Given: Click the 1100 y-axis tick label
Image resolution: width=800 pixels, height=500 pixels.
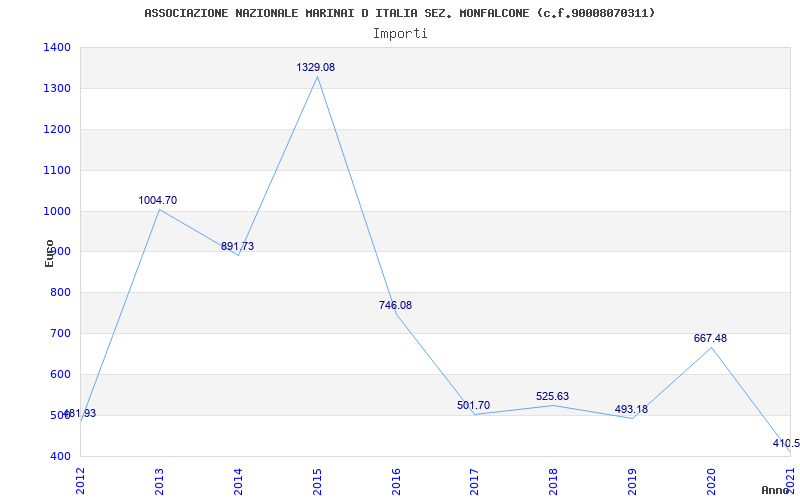Looking at the screenshot, I should click(58, 170).
